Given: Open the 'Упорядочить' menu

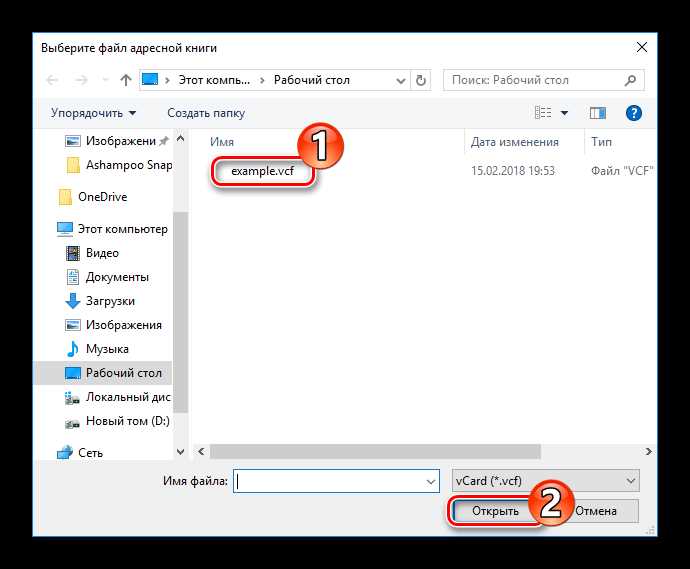Looking at the screenshot, I should (93, 113).
